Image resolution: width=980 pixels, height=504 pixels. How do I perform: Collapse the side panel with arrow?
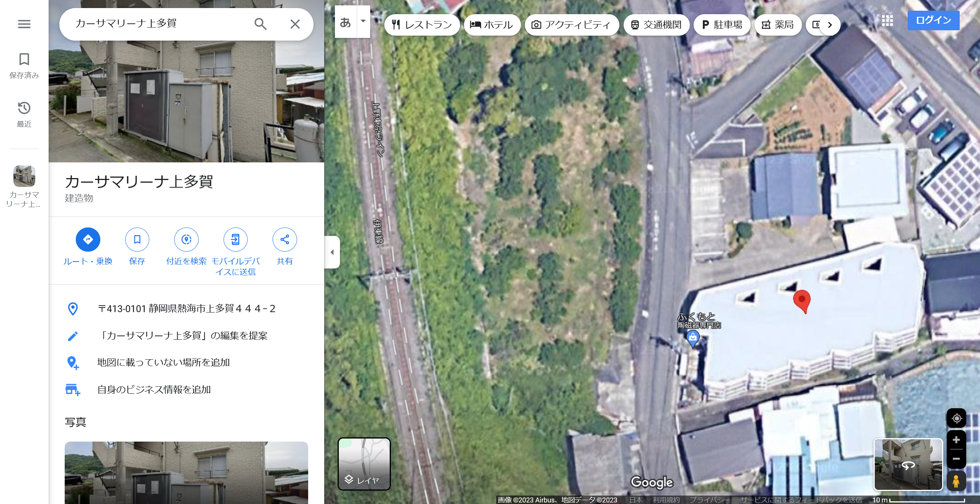click(332, 252)
